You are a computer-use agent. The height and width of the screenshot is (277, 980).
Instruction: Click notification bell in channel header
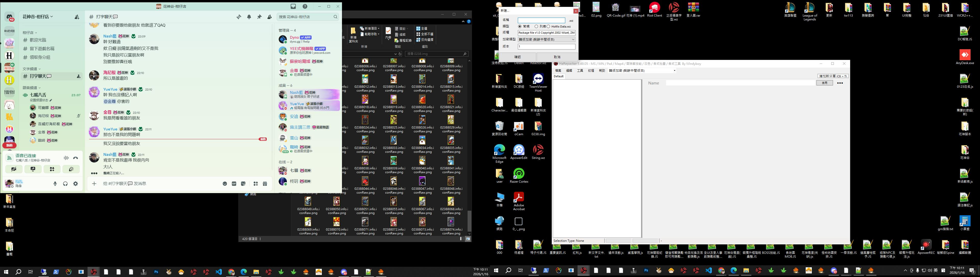[249, 17]
